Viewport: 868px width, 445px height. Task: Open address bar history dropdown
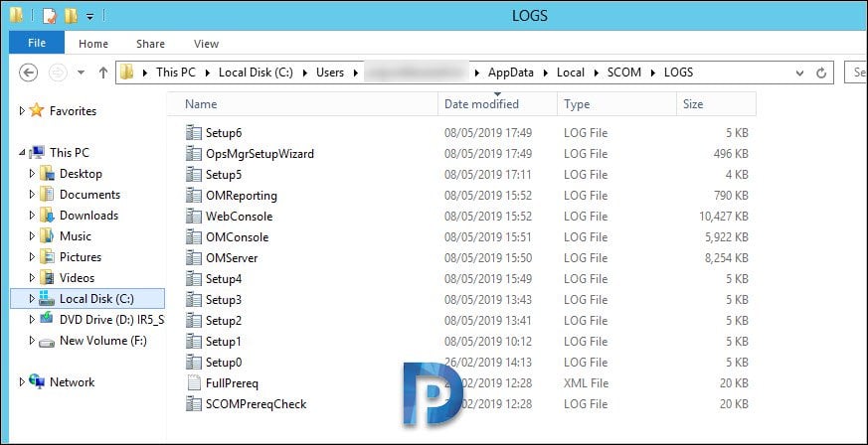800,73
